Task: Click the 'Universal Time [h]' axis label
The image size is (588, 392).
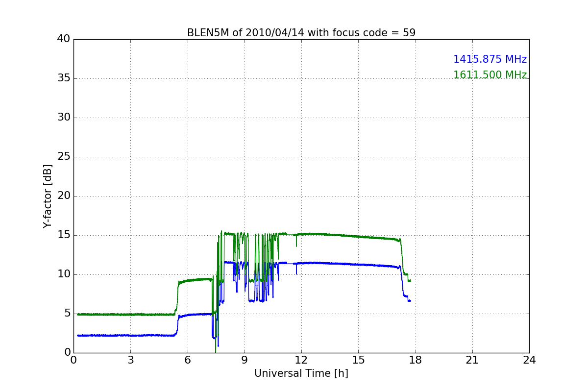Action: pos(301,373)
